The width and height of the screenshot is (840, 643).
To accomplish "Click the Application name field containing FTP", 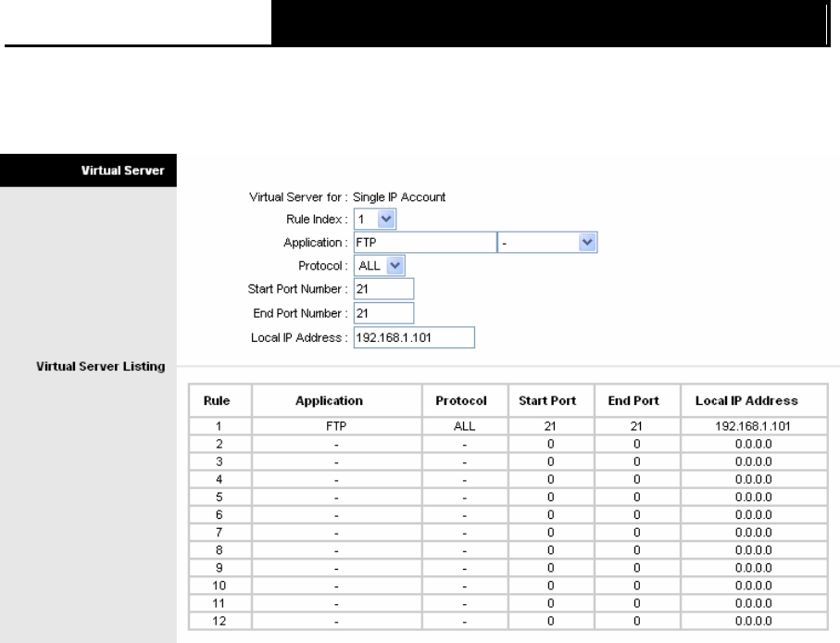I will point(425,242).
